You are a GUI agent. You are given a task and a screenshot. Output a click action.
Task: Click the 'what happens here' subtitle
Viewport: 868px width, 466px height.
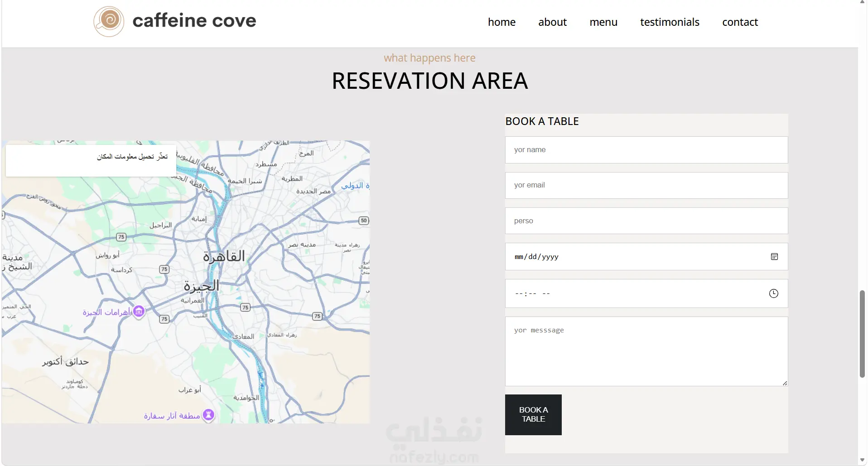coord(429,58)
